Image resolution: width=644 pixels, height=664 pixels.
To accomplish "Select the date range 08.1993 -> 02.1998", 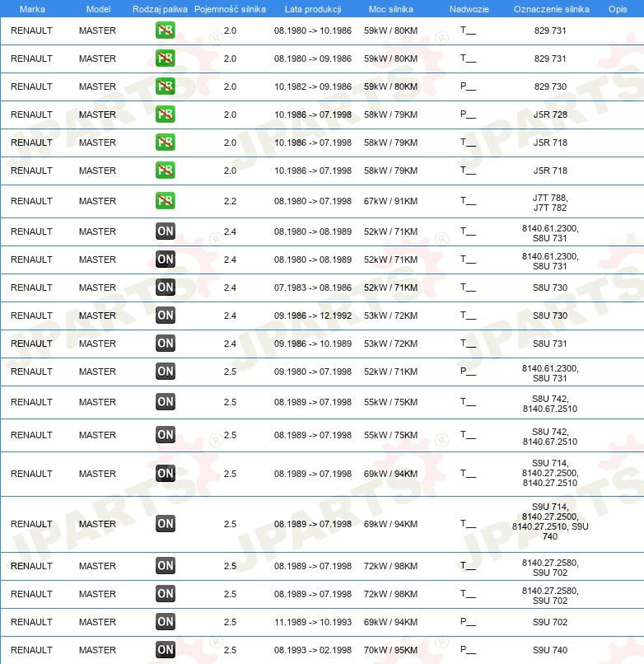I will pos(313,650).
